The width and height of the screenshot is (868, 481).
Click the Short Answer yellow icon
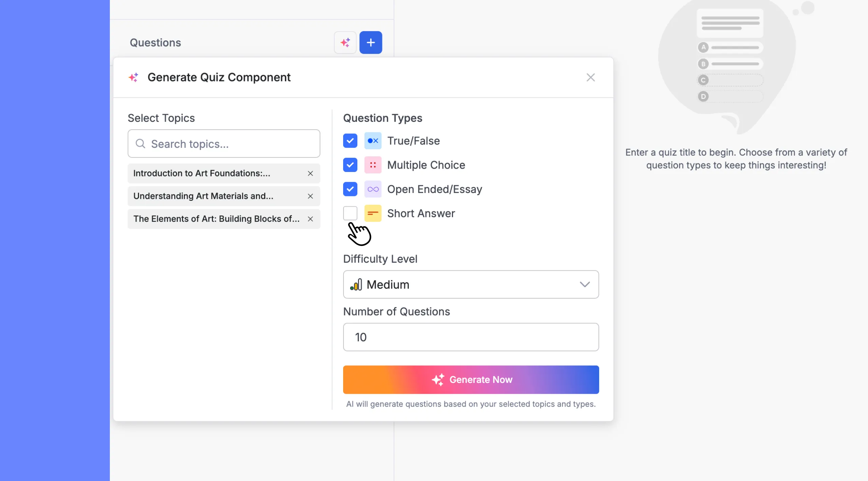(373, 213)
